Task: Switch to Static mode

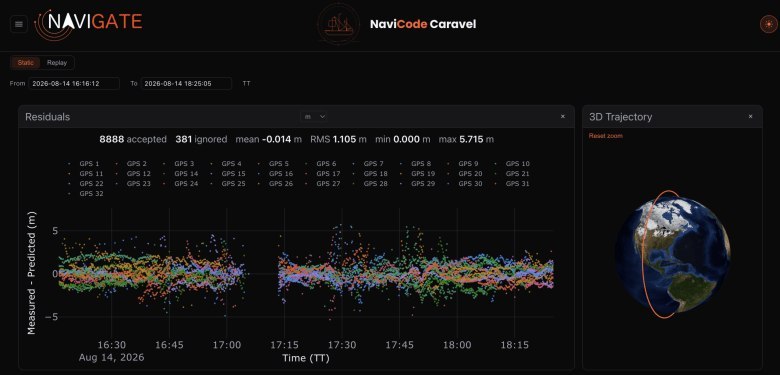Action: tap(25, 63)
